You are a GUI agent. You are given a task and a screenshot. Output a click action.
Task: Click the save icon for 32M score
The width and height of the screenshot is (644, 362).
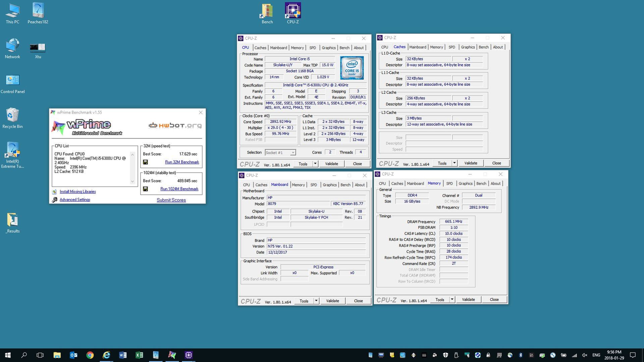coord(145,162)
